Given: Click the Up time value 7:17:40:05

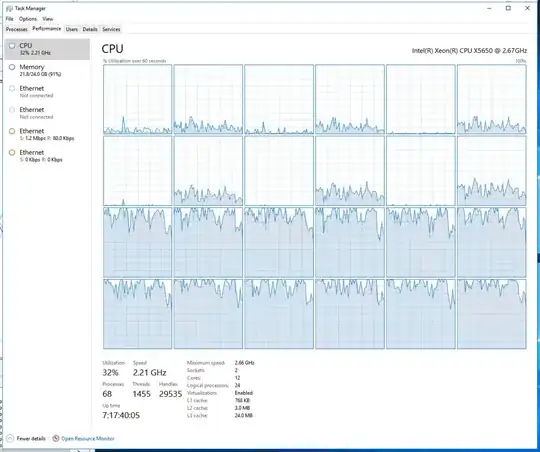Looking at the screenshot, I should tap(121, 415).
